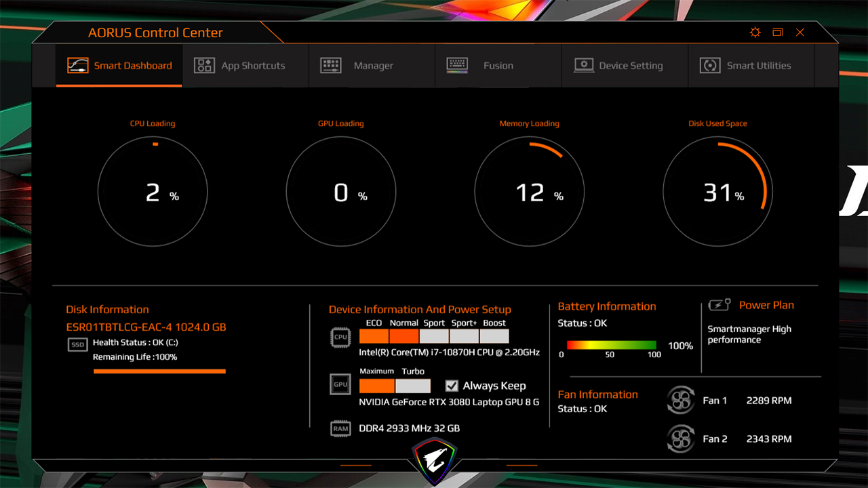Click the Fan Information heading

tap(597, 394)
